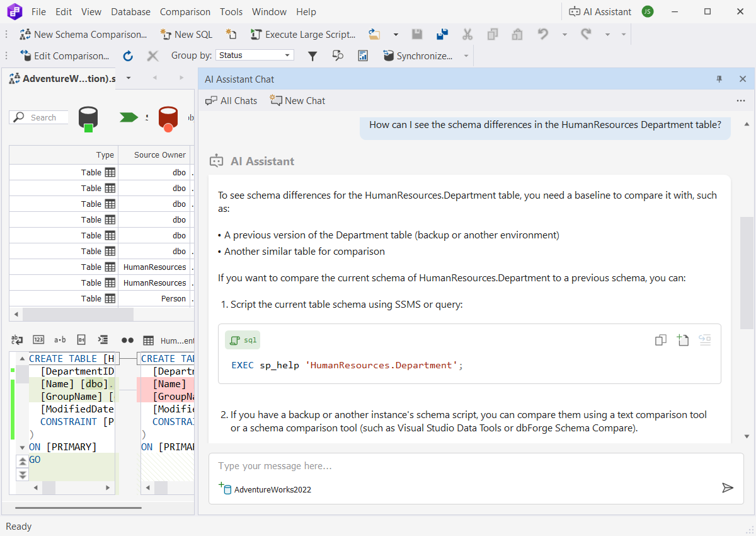756x536 pixels.
Task: Start a New Chat
Action: tap(297, 100)
